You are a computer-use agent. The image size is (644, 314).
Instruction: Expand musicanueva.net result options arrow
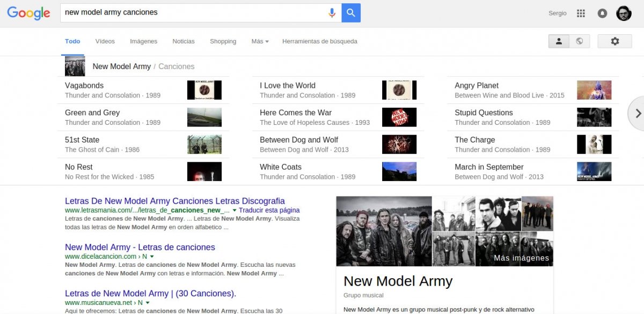148,303
